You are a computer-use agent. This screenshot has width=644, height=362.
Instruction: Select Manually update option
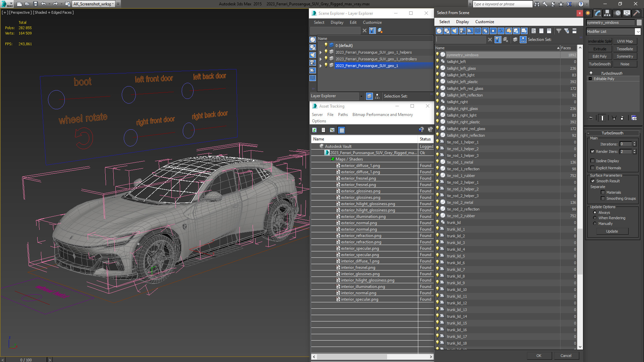[x=595, y=224]
